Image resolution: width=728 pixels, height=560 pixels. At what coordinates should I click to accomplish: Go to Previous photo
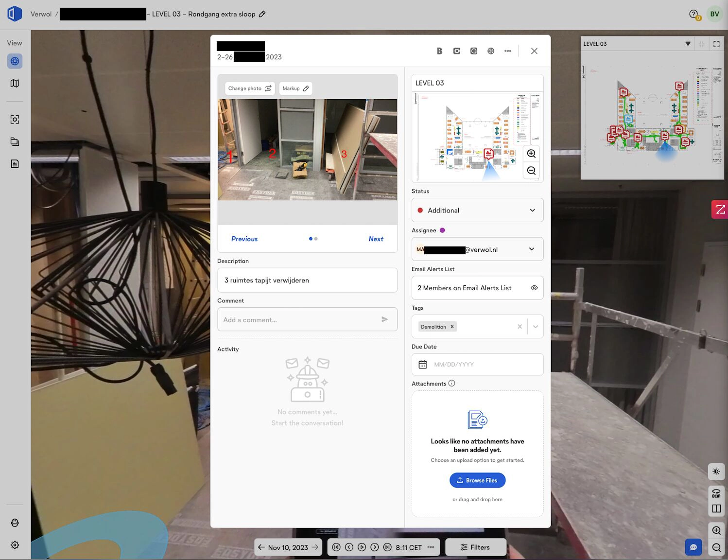click(244, 239)
